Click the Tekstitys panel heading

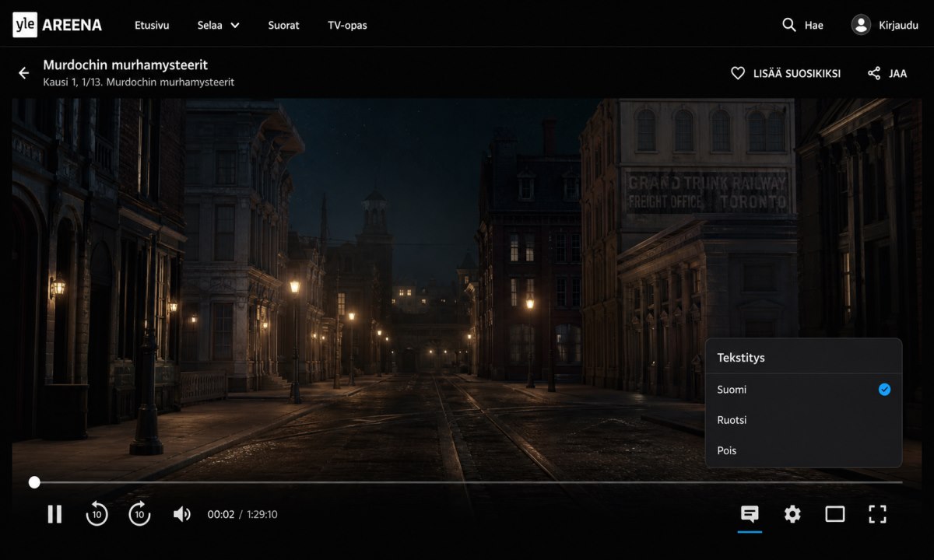click(x=741, y=358)
